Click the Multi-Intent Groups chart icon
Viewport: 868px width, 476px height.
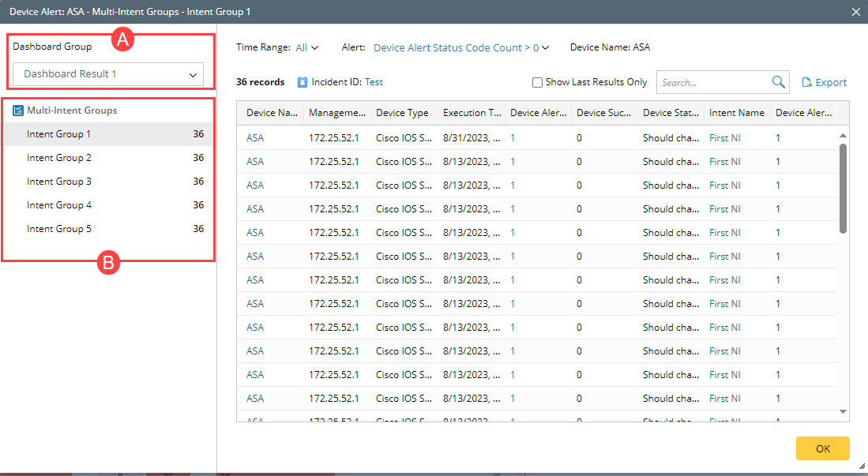18,111
